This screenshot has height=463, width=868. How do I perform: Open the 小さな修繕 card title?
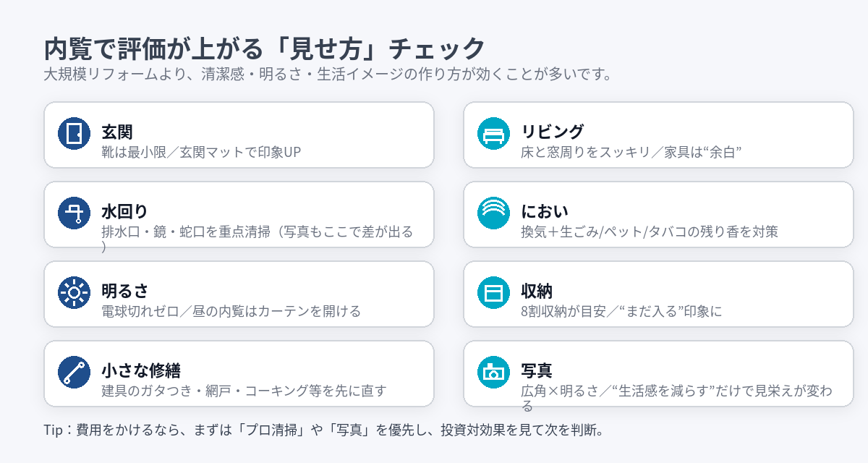pyautogui.click(x=140, y=371)
